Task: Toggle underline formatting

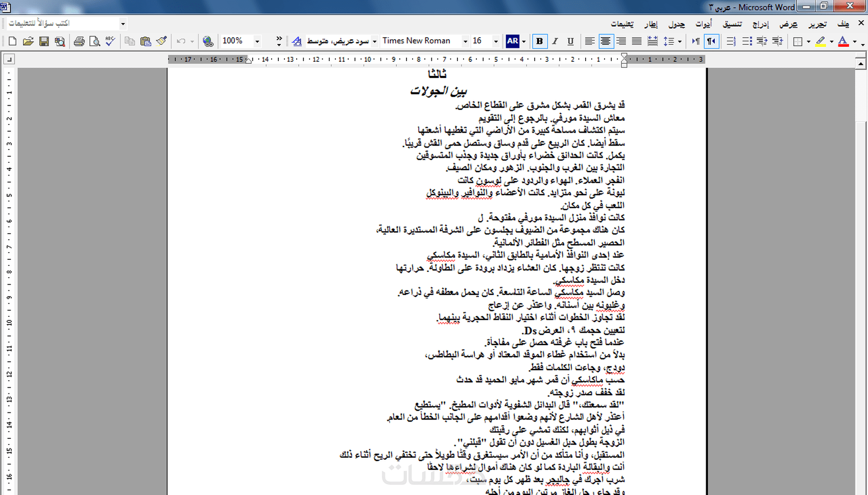Action: [x=570, y=41]
